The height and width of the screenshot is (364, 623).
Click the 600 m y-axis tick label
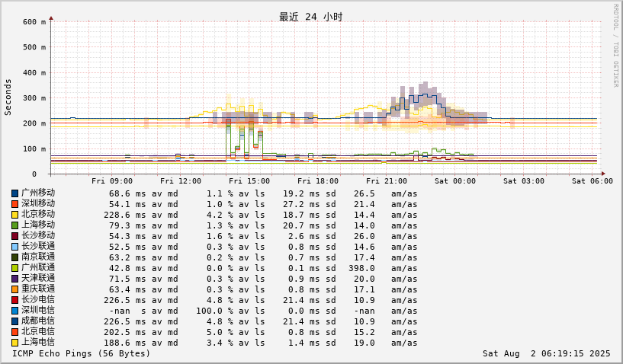[x=34, y=22]
